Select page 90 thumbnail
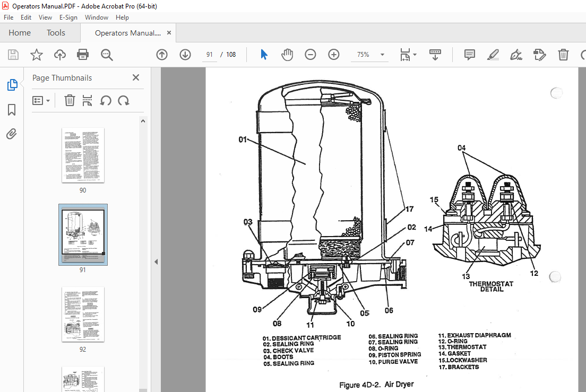 [83, 155]
